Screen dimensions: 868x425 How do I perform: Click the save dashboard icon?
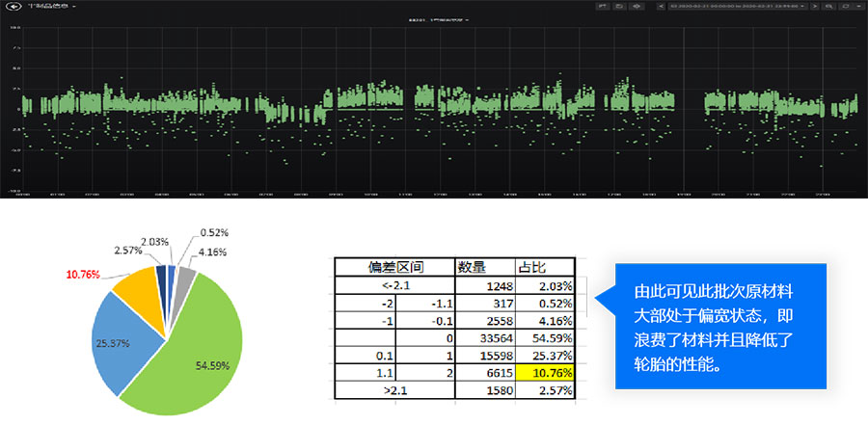click(618, 7)
